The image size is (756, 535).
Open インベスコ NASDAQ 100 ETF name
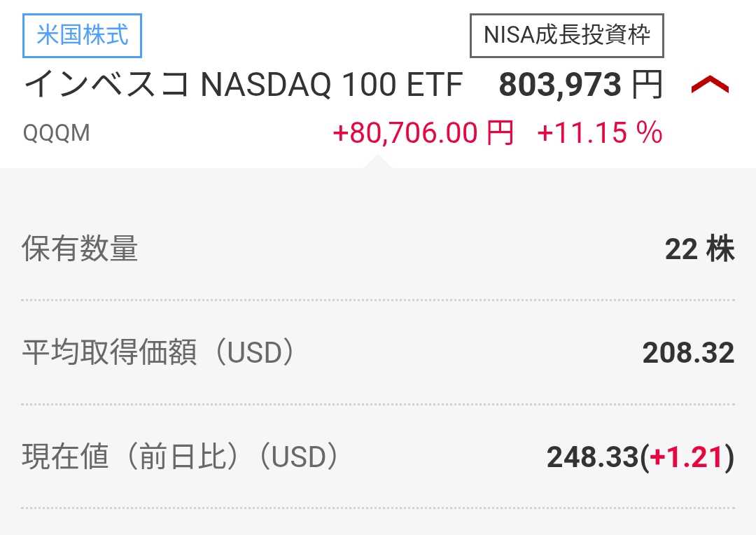click(x=244, y=85)
